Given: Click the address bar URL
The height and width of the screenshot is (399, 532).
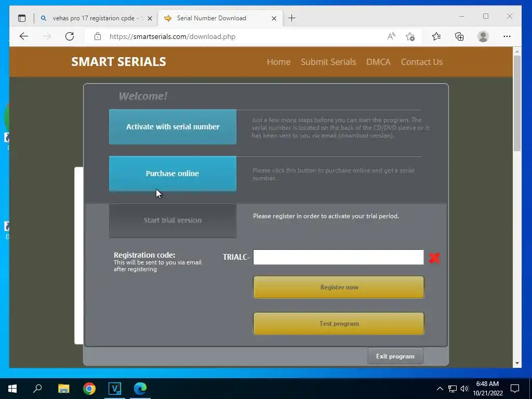Looking at the screenshot, I should pos(172,37).
